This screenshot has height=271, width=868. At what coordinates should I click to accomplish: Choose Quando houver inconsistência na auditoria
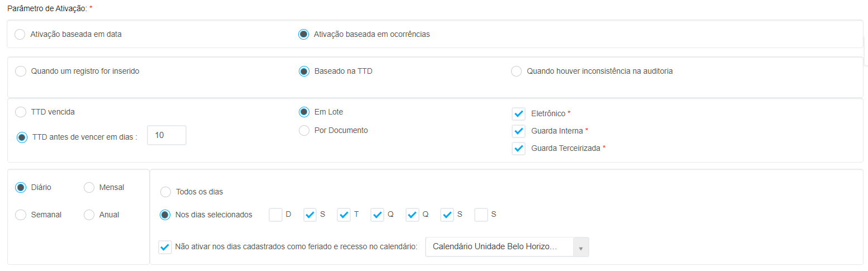[517, 71]
